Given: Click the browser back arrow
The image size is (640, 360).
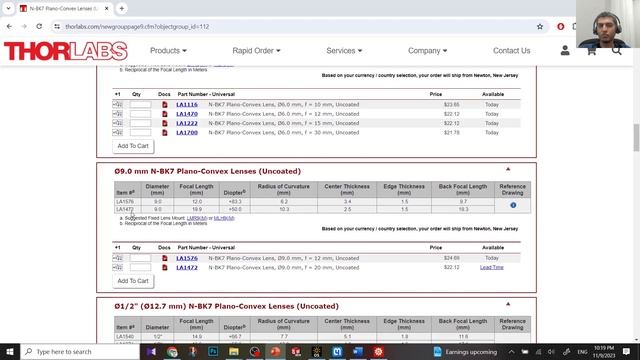Looking at the screenshot, I should [9, 27].
